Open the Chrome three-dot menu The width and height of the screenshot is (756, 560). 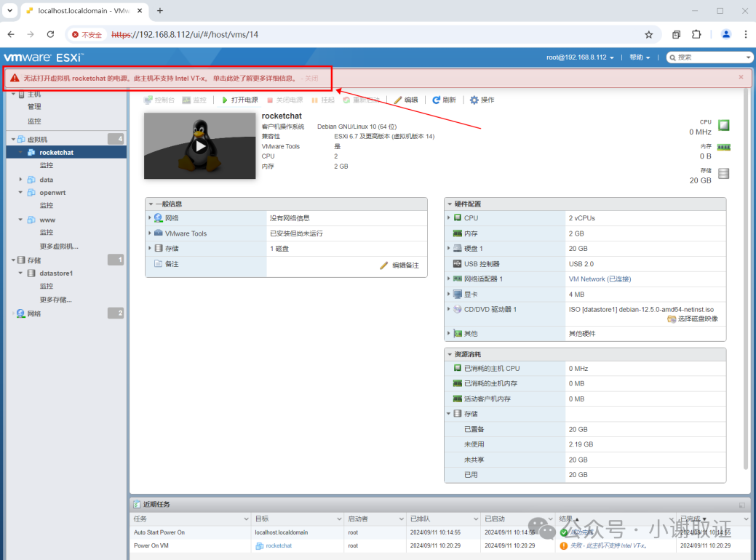click(x=745, y=35)
